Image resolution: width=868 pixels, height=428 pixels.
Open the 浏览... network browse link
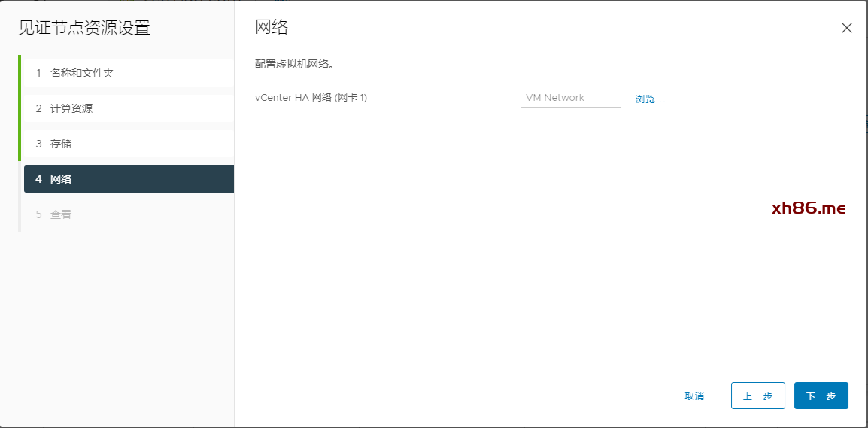(650, 99)
